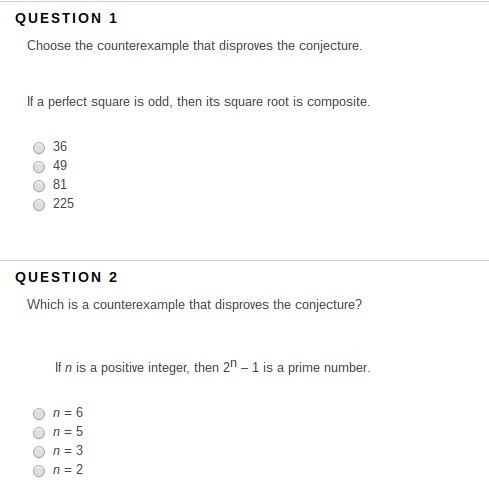Choose the n = 5 radio button
This screenshot has height=504, width=489.
[x=39, y=433]
